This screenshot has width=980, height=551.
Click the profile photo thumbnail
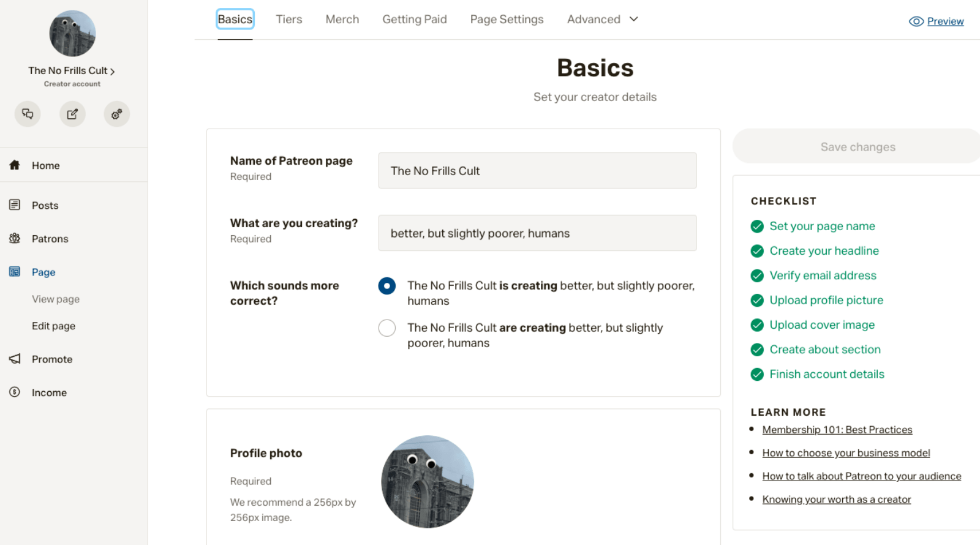(x=428, y=482)
